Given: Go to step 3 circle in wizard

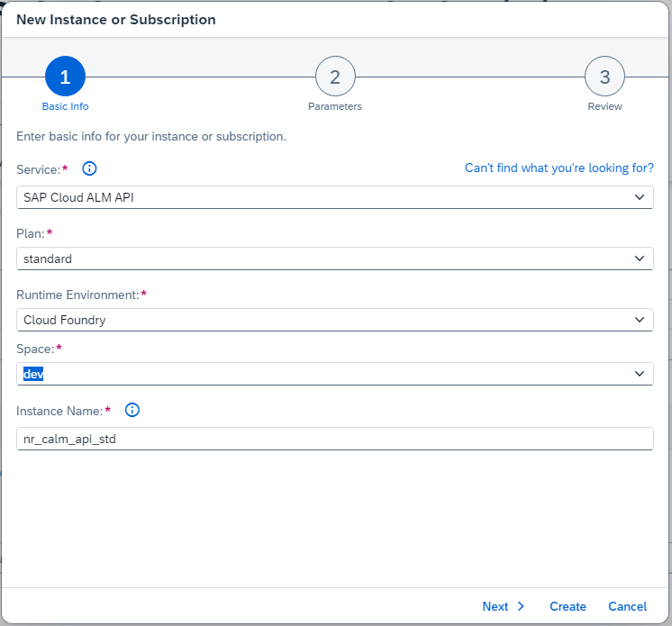Looking at the screenshot, I should (x=604, y=77).
